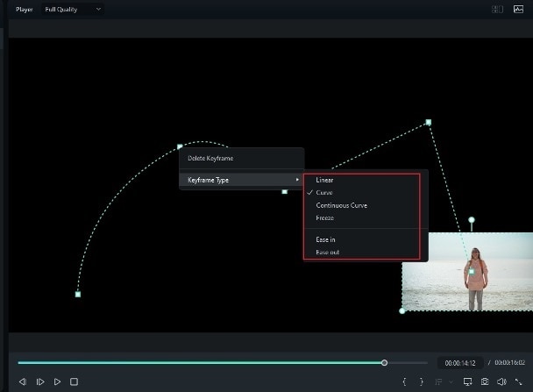
Task: Take a snapshot with the camera icon
Action: point(485,381)
